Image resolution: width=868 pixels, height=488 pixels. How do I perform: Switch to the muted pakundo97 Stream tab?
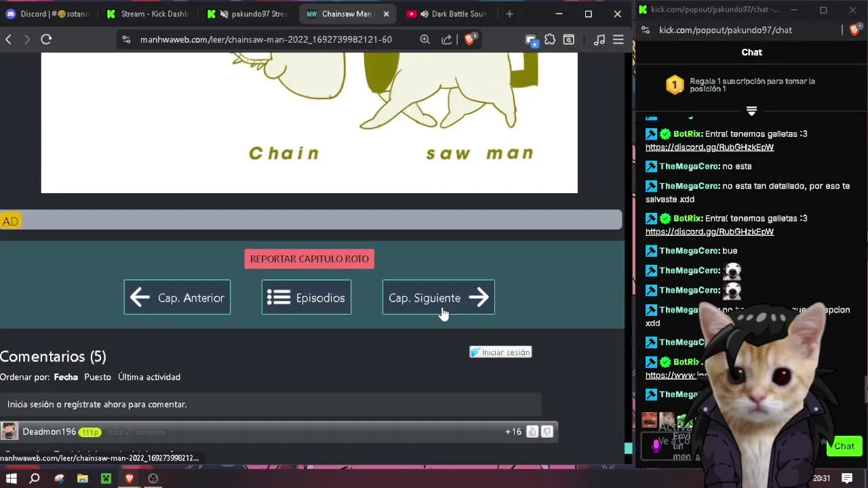pos(248,14)
